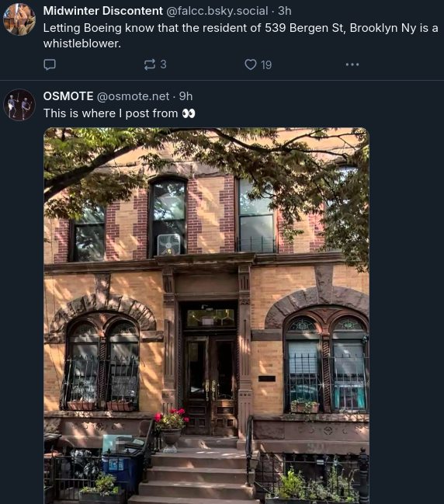Open reply on Midwinter Discontent's post
Viewport: 444px width, 504px height.
50,64
